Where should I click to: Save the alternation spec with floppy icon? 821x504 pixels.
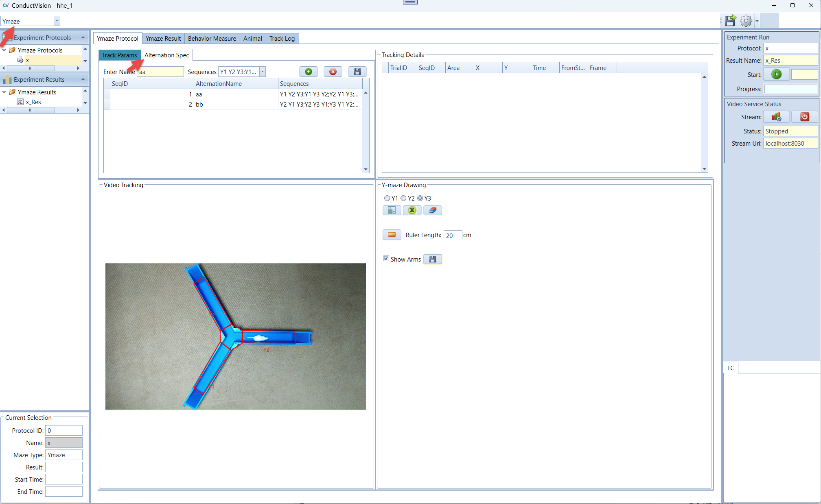tap(357, 72)
